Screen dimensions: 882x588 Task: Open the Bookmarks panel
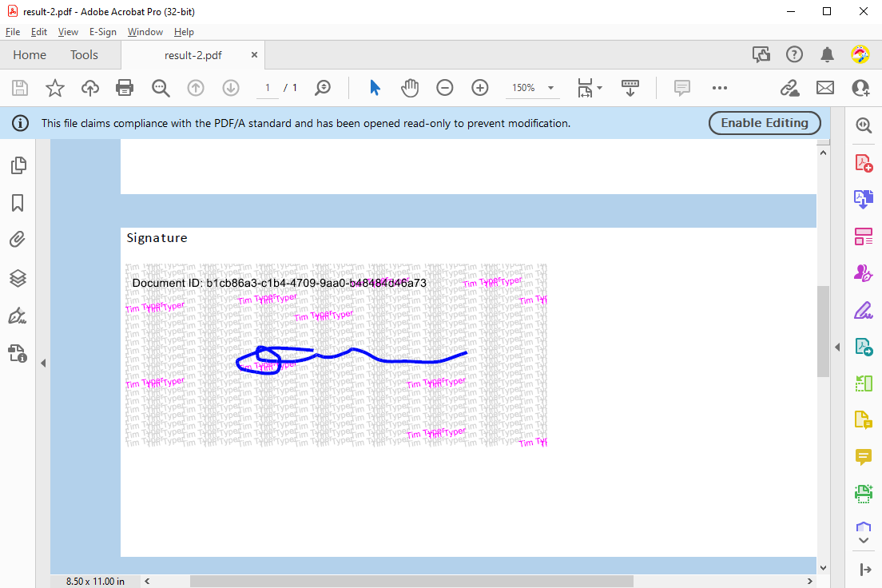[18, 203]
